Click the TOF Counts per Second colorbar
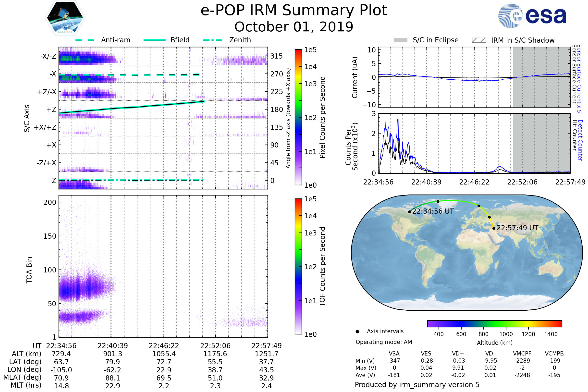 298,267
